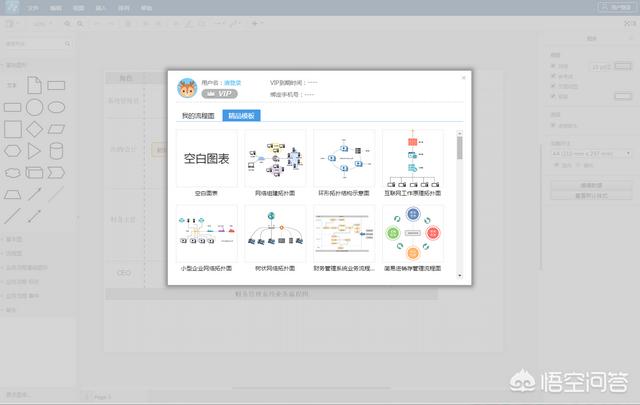Click the grid size pt input field
640x405 pixels.
pos(600,66)
